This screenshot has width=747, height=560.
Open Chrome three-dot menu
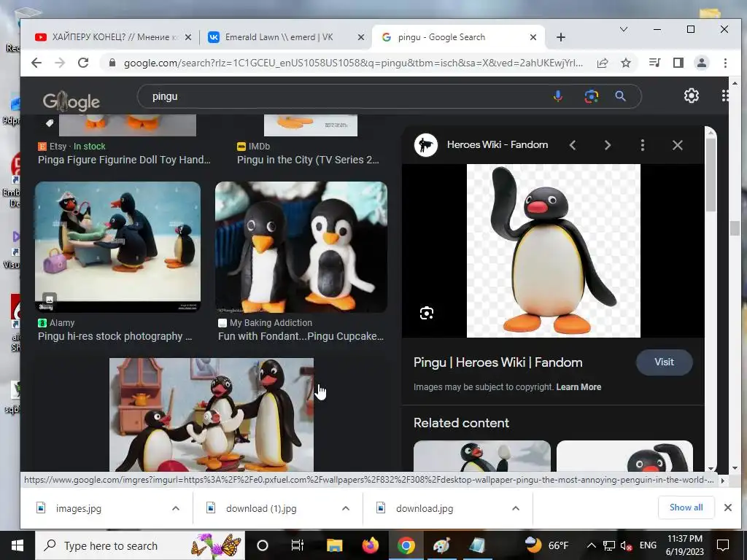[725, 63]
